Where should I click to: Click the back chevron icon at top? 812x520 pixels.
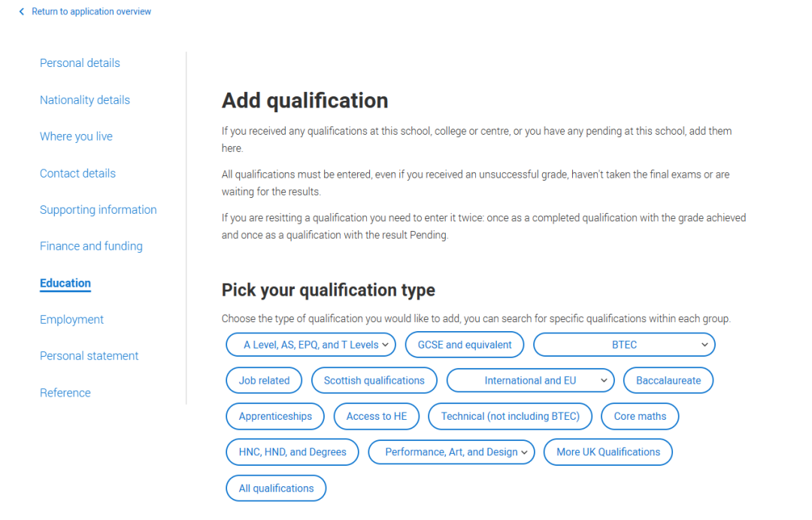click(21, 11)
